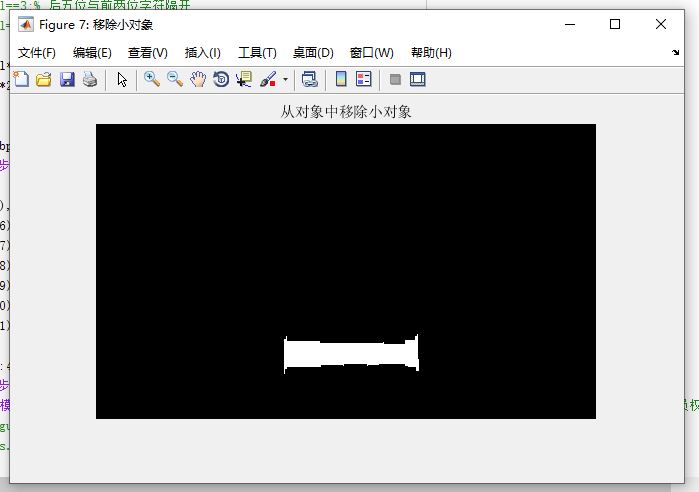Activate the Zoom Out tool
Image resolution: width=699 pixels, height=492 pixels.
click(175, 79)
